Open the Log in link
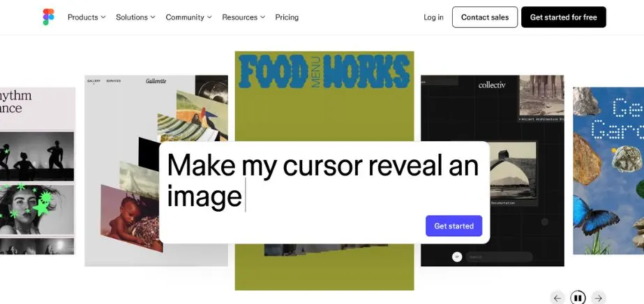This screenshot has width=644, height=304. point(433,17)
